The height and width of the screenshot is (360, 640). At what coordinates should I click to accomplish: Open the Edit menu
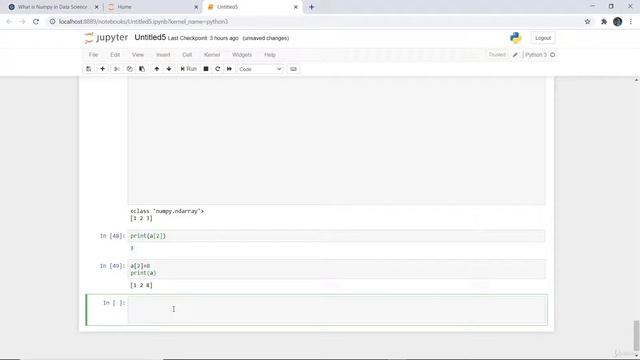[x=115, y=55]
